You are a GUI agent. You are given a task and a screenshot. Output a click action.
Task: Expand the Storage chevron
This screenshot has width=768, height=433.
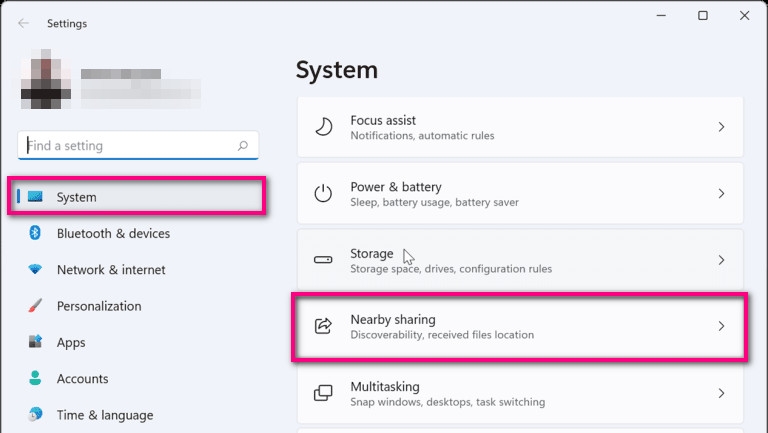pos(721,260)
